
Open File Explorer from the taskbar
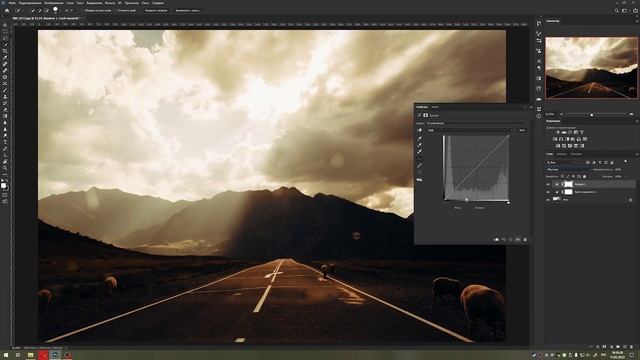[x=31, y=355]
